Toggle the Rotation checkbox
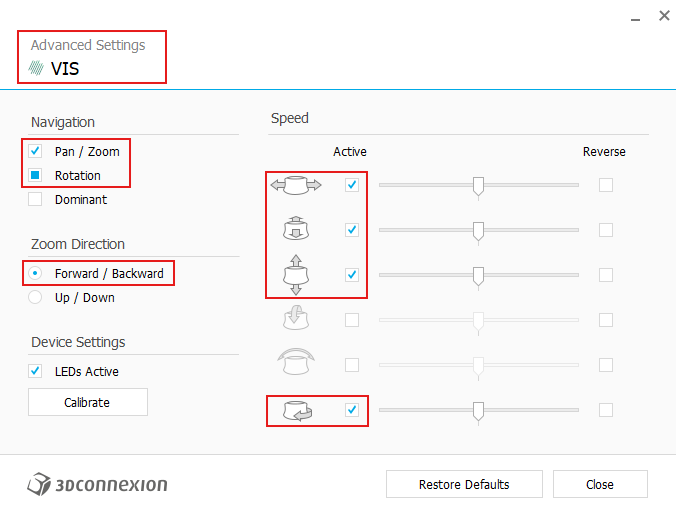 [35, 175]
